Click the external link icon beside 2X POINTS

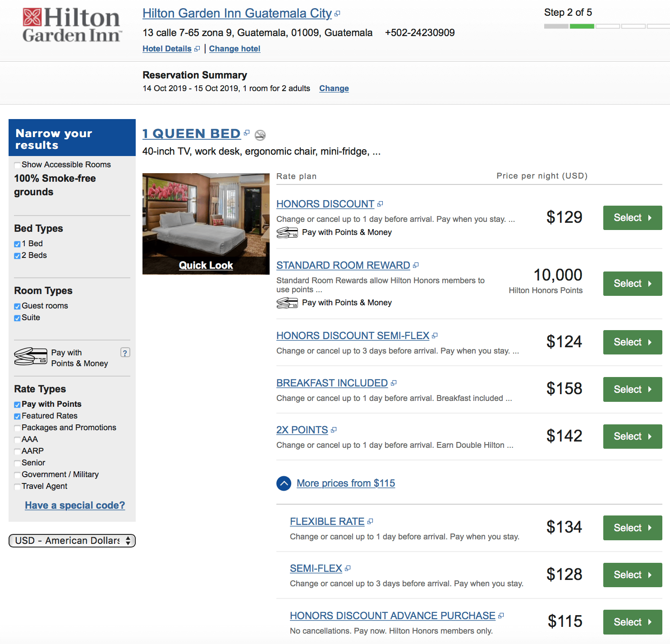[x=333, y=429]
